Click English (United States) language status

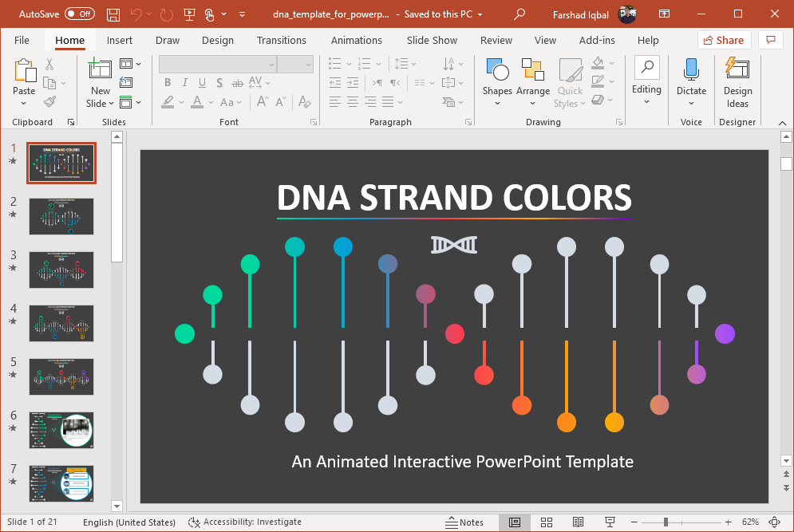(x=129, y=522)
